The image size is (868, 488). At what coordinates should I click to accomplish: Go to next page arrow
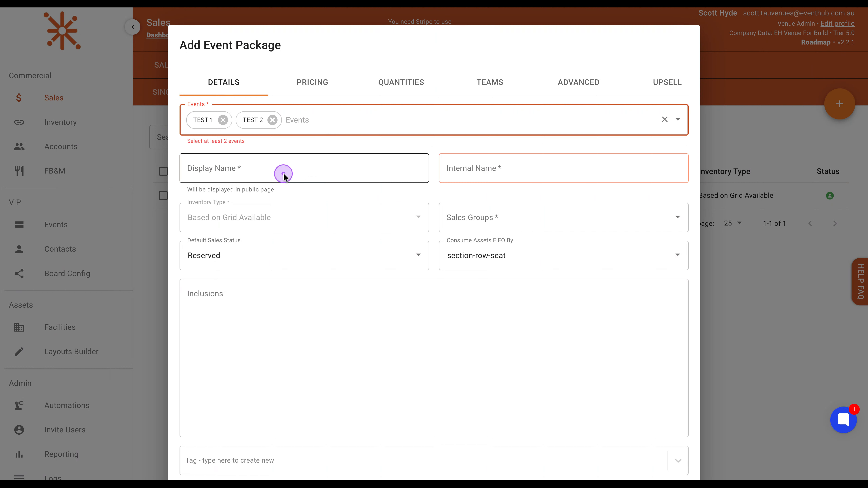[x=835, y=223]
